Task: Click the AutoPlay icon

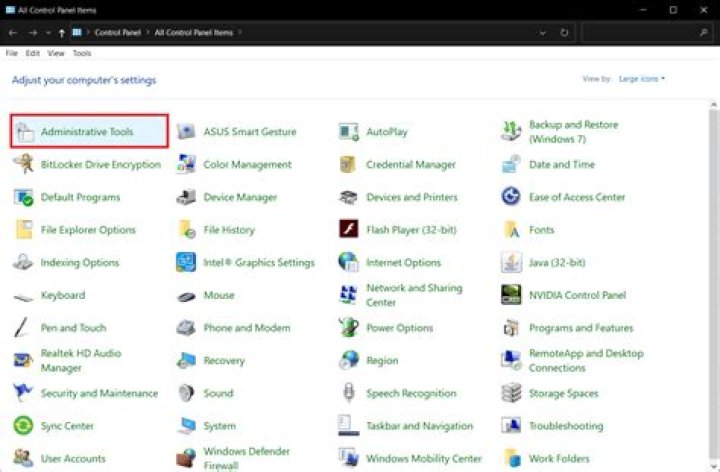Action: point(349,132)
